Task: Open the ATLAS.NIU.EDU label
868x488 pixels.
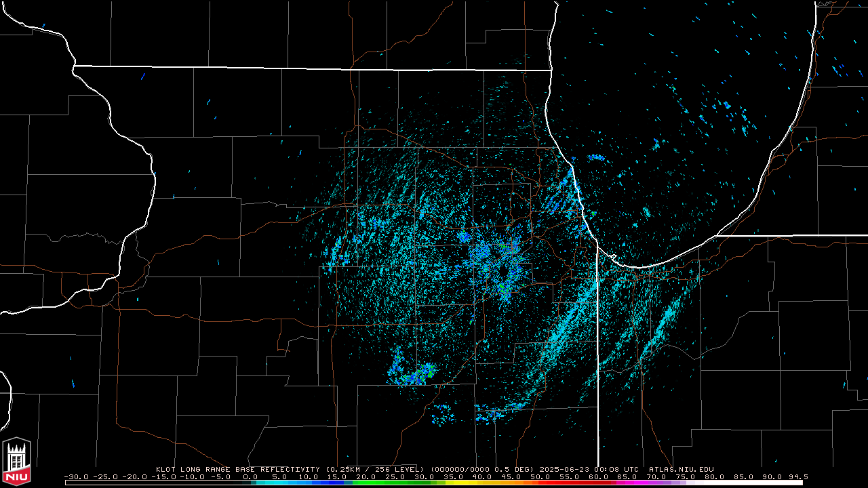Action: (x=682, y=469)
